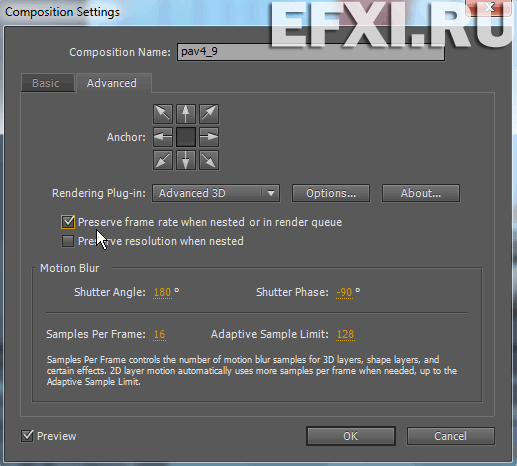Screen dimensions: 517x466
Task: Confirm settings with OK
Action: pos(351,436)
